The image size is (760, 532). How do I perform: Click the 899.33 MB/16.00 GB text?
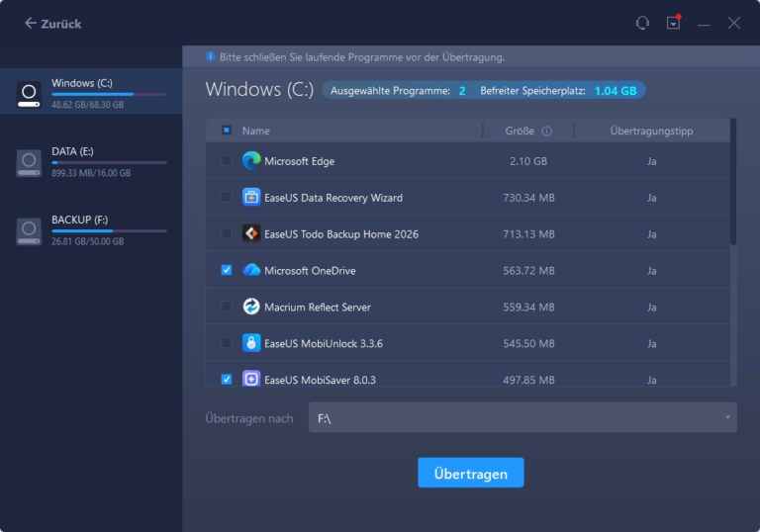91,173
